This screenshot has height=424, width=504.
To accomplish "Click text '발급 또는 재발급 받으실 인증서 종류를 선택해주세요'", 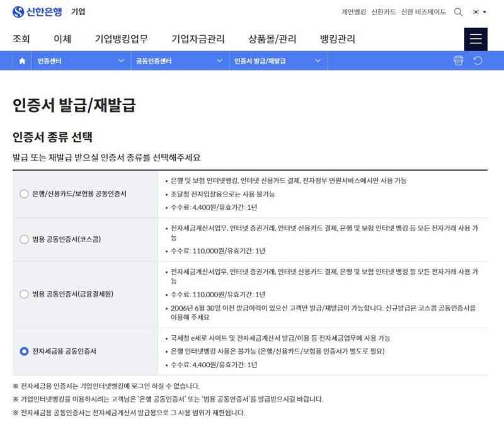I will 106,158.
